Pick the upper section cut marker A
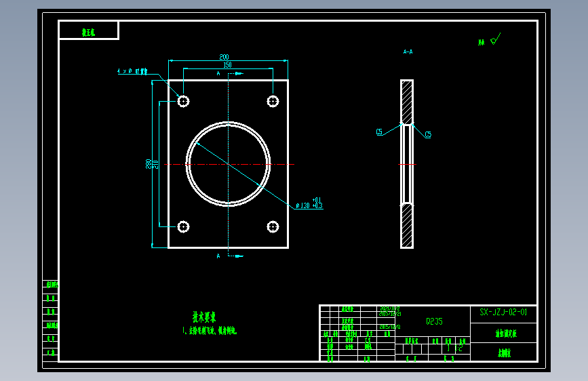Image resolution: width=588 pixels, height=381 pixels. tap(218, 73)
